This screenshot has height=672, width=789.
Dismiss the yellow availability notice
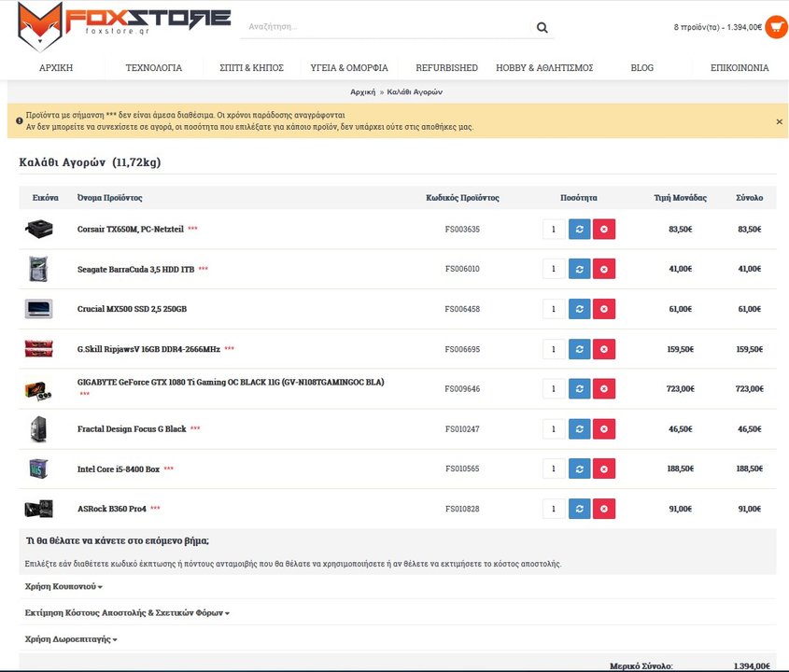point(779,121)
